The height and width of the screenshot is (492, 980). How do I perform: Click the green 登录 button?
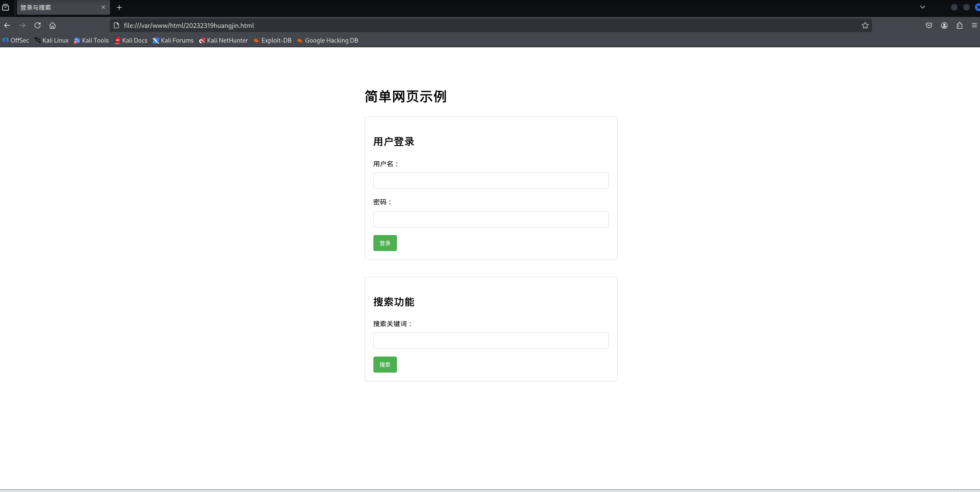point(385,243)
